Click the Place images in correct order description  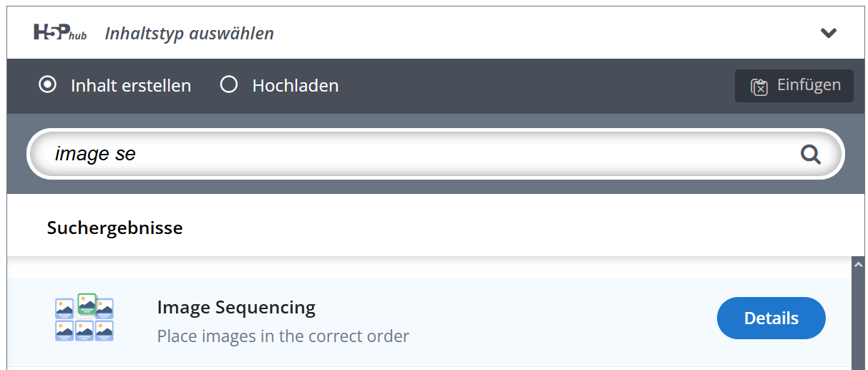[x=283, y=336]
